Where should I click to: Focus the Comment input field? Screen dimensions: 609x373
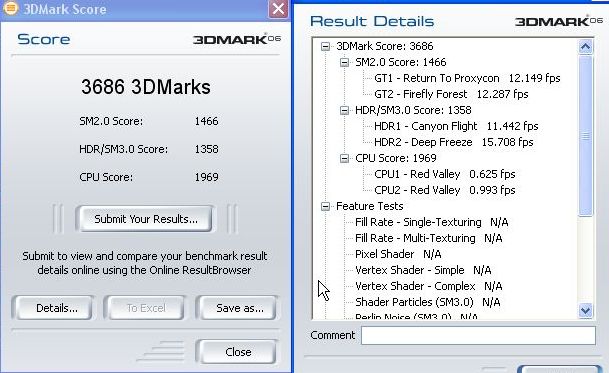(478, 335)
